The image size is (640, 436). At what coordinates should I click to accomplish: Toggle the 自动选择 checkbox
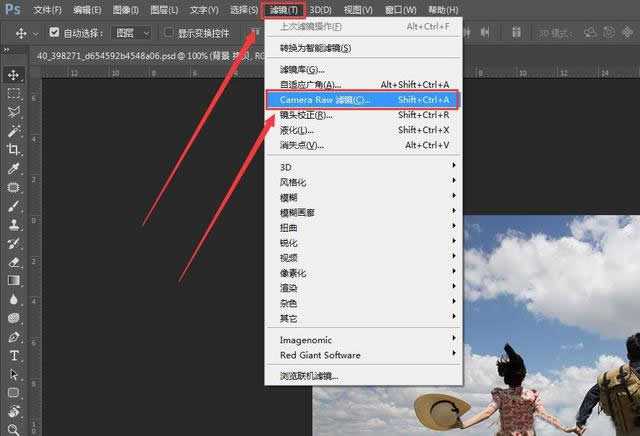(54, 32)
